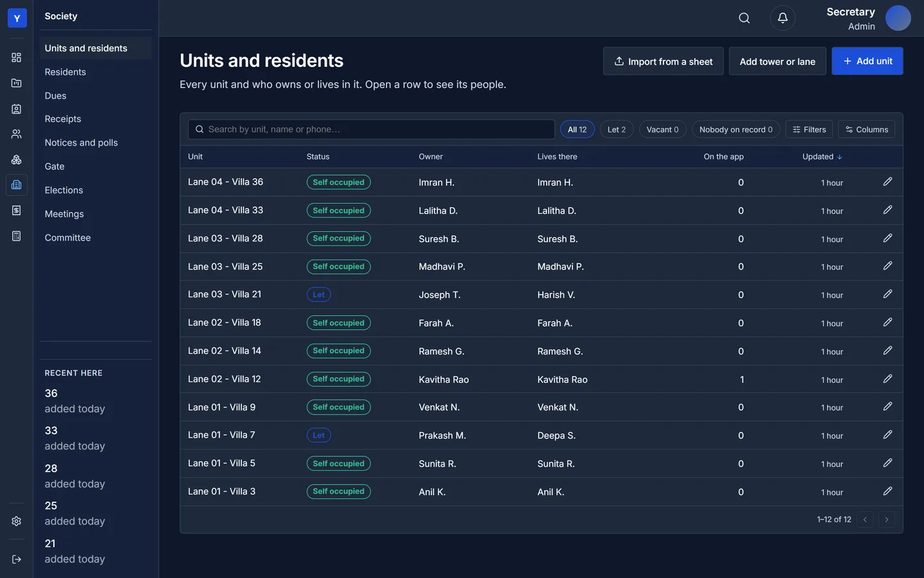Image resolution: width=924 pixels, height=578 pixels.
Task: Click the calculator icon in the rail
Action: (x=17, y=236)
